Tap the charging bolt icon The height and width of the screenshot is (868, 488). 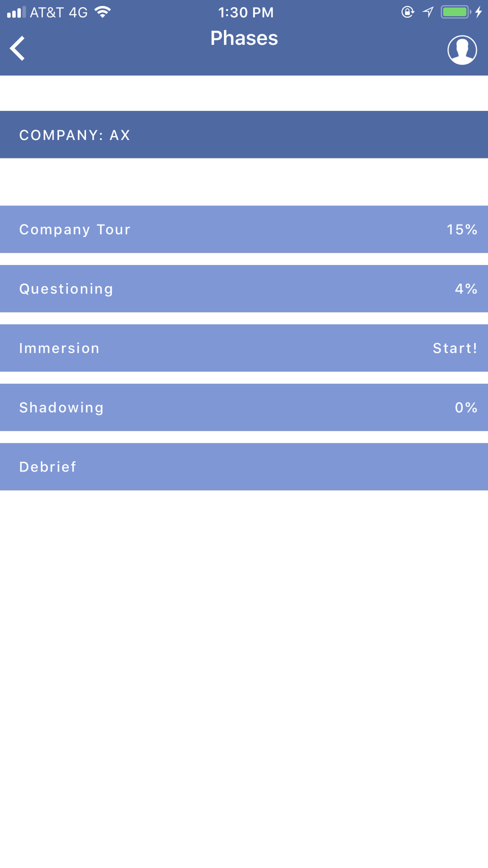(479, 12)
